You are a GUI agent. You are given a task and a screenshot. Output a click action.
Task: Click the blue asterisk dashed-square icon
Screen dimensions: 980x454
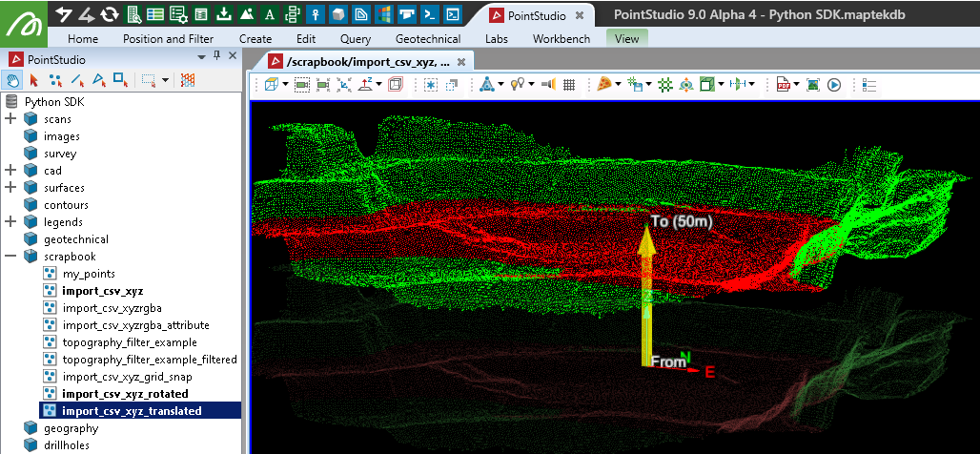pyautogui.click(x=431, y=85)
